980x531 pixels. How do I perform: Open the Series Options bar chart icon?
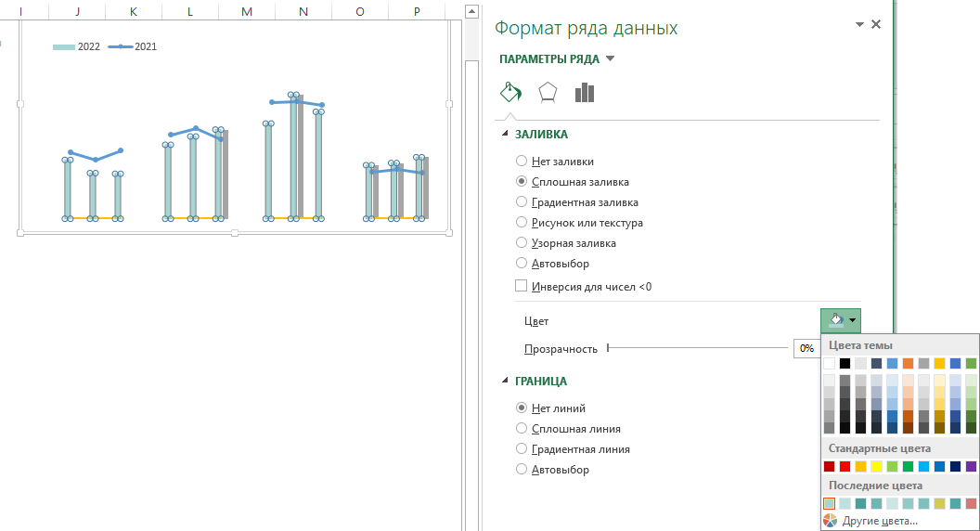click(584, 92)
